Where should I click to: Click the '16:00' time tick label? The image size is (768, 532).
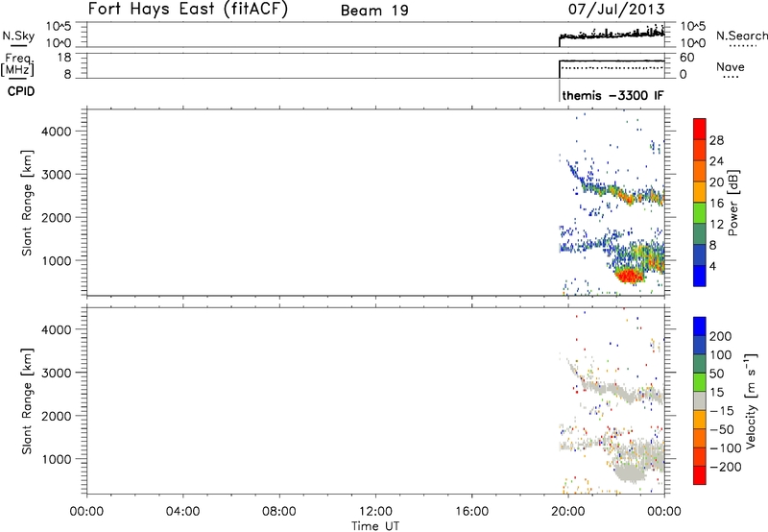click(472, 512)
